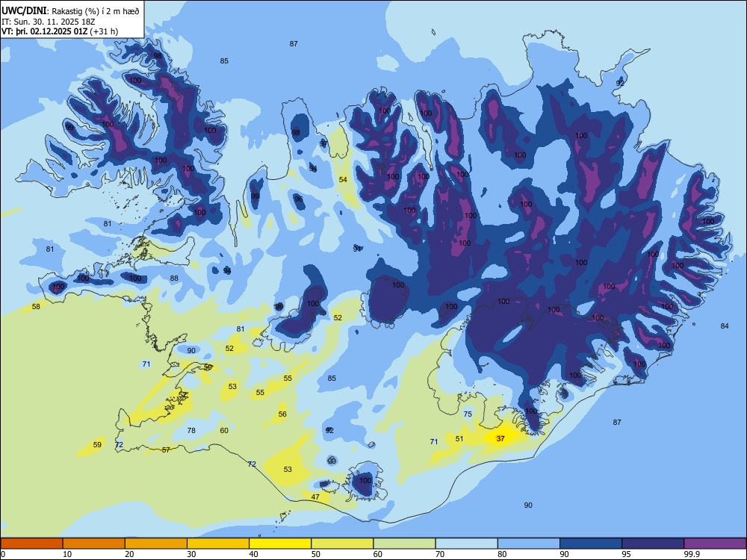
Task: Click the '58' humidity value over the western sea
Action: tap(36, 307)
